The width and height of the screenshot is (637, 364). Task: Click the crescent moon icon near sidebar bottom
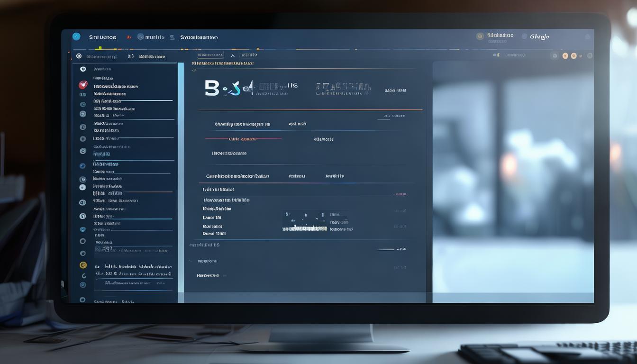pyautogui.click(x=83, y=275)
